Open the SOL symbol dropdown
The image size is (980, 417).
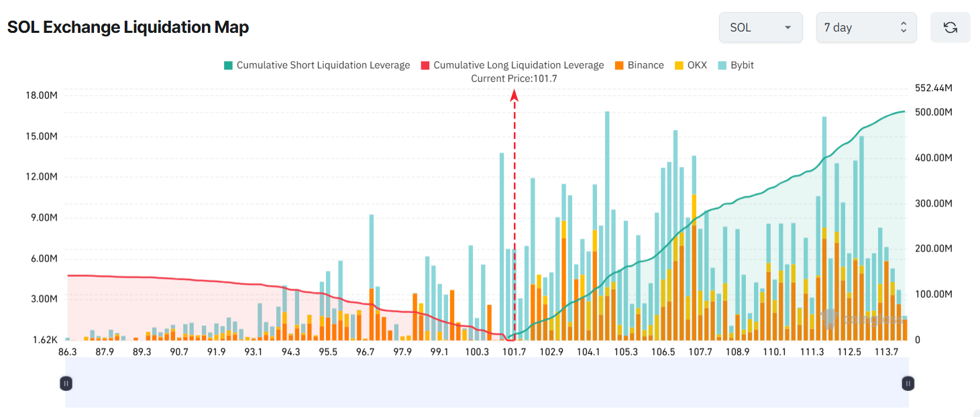pyautogui.click(x=760, y=27)
